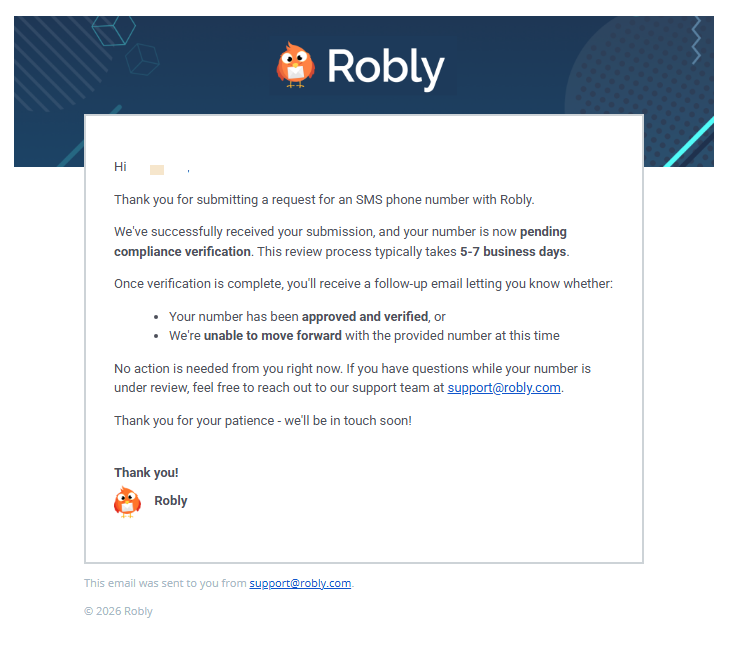Screen dimensions: 748x665
Task: Click the Robly bird logo in header
Action: [295, 65]
